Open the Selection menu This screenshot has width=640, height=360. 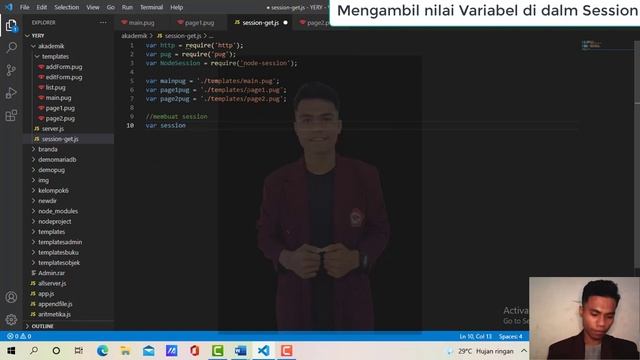click(x=67, y=7)
